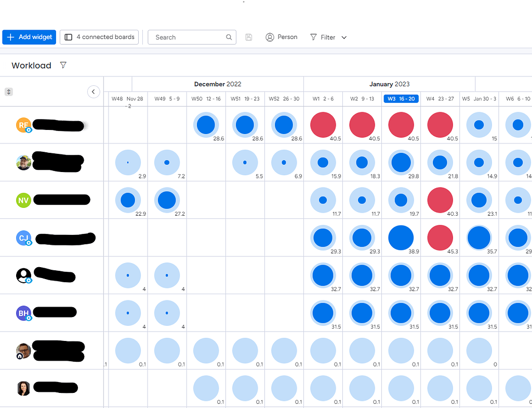Click the save view disk icon
532x408 pixels.
click(x=248, y=37)
